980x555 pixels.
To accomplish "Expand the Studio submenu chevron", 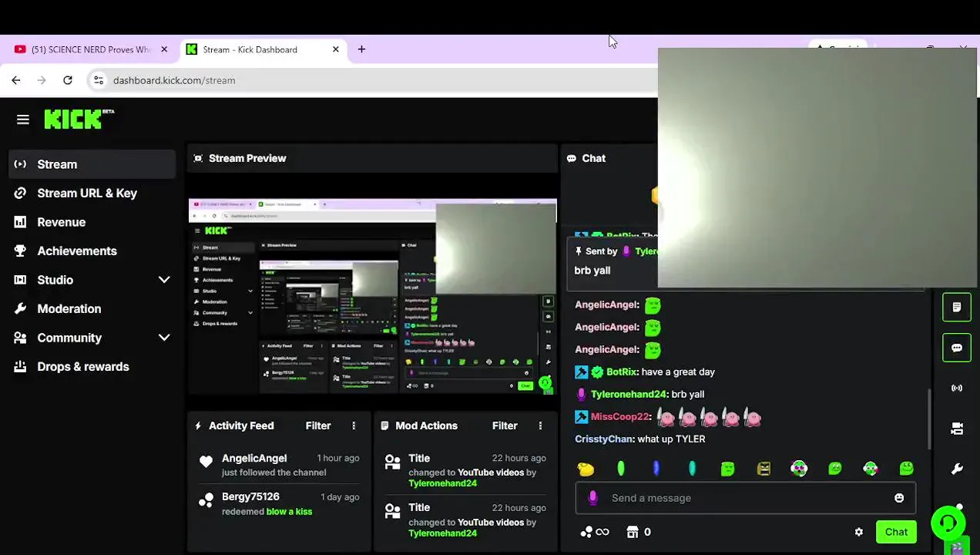I will 164,280.
